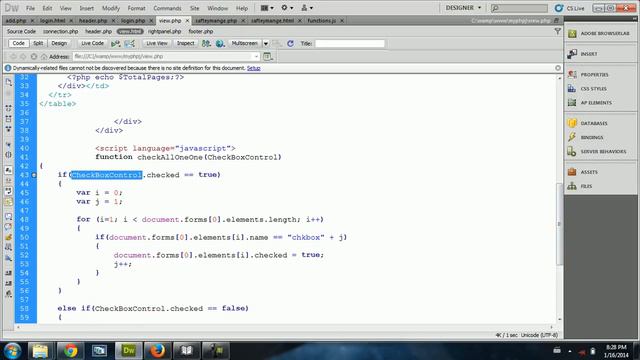Click the Dreamweaver taskbar icon
Screen dimensions: 640x360
click(129, 351)
